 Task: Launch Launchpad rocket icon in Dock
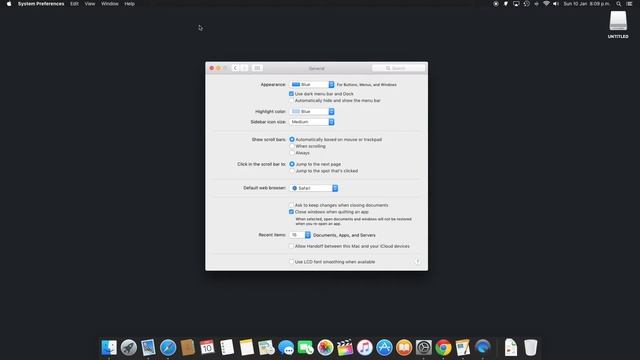(x=129, y=348)
